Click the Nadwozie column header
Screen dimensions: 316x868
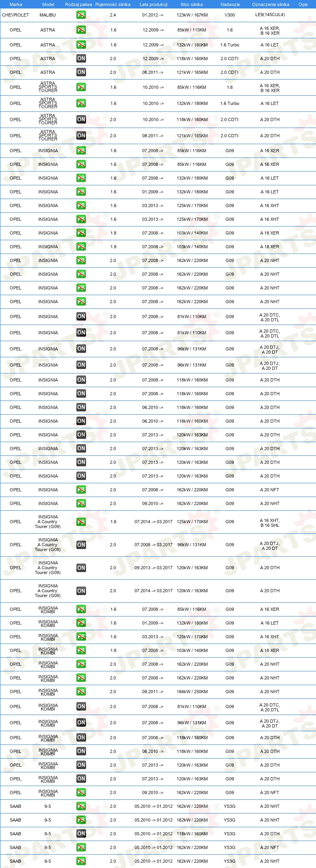[x=230, y=4]
